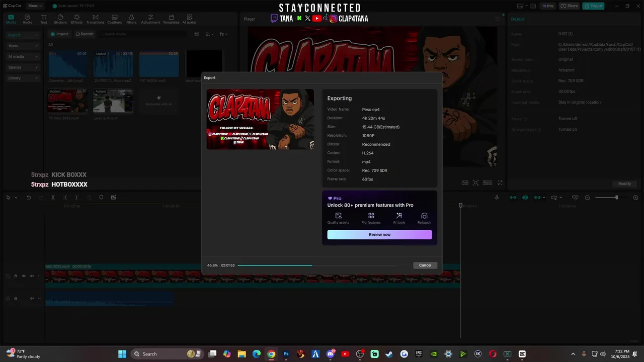
Task: Hide the video track with eye icon
Action: pyautogui.click(x=24, y=276)
